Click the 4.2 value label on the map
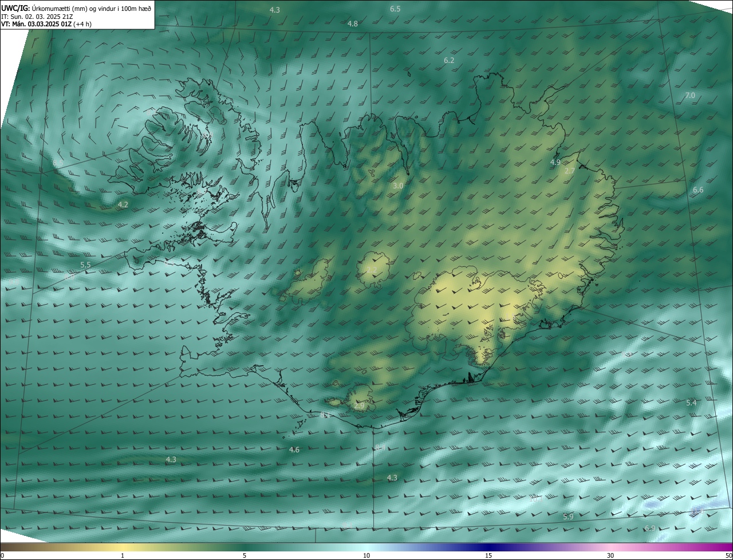The image size is (733, 560). (123, 204)
